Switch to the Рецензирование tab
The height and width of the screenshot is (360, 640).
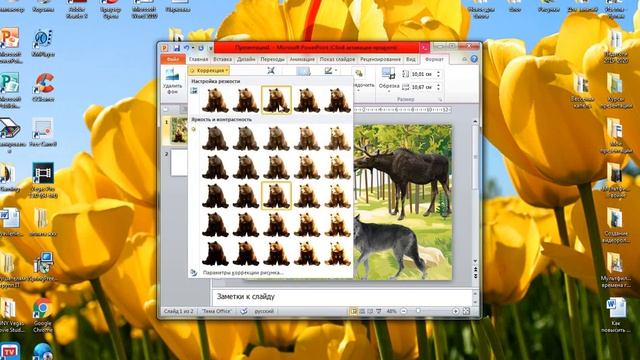click(x=380, y=60)
